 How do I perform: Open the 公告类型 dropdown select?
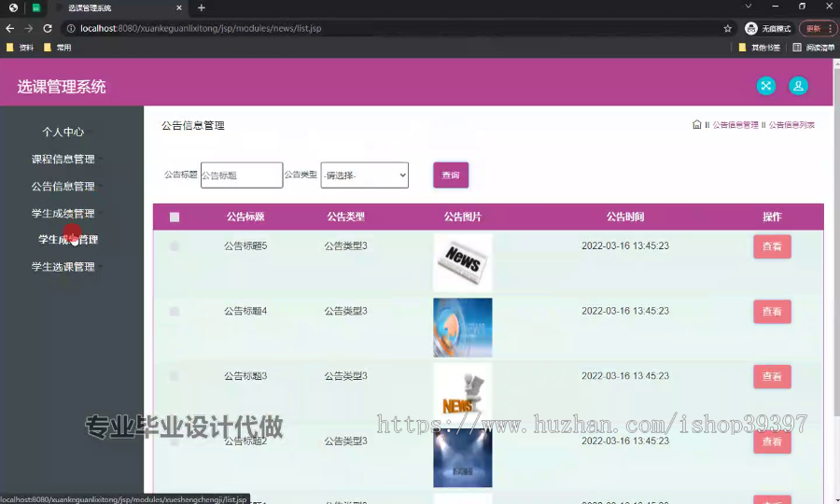(364, 175)
